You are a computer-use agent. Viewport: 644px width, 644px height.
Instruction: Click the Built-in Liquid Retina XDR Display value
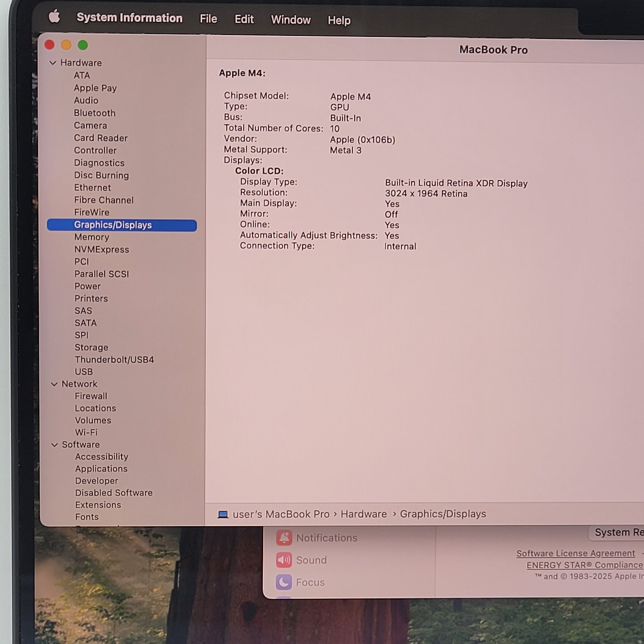coord(456,183)
